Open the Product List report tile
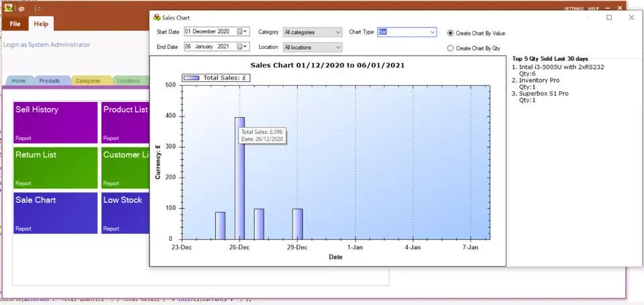 pyautogui.click(x=125, y=123)
